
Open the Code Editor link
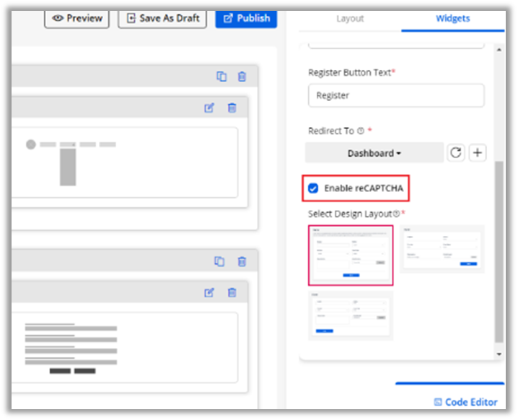pos(468,402)
